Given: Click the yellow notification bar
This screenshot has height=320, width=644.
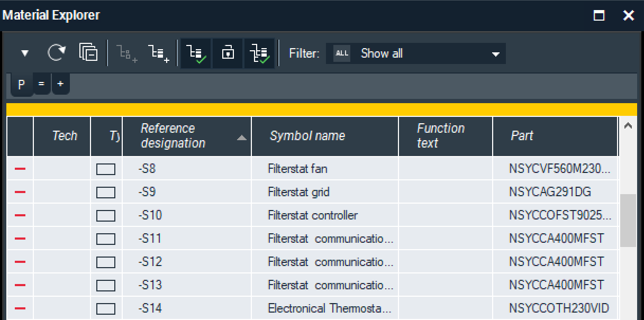Looking at the screenshot, I should 321,109.
